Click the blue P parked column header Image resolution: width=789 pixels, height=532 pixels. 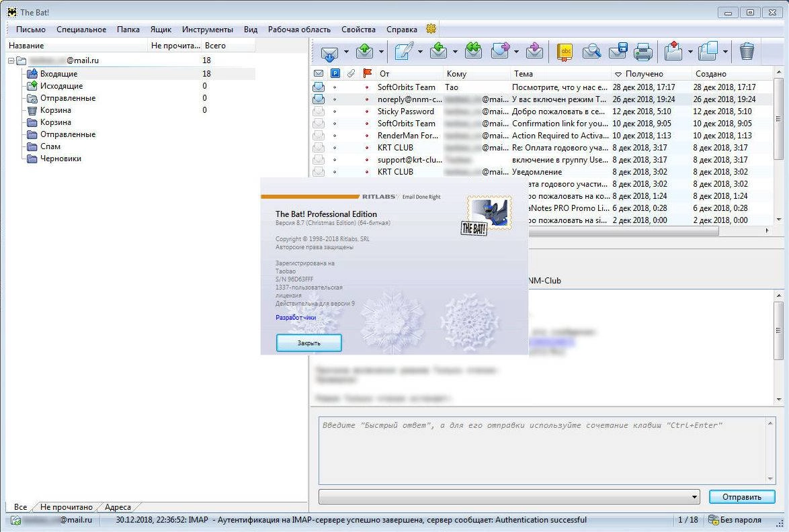pos(335,73)
